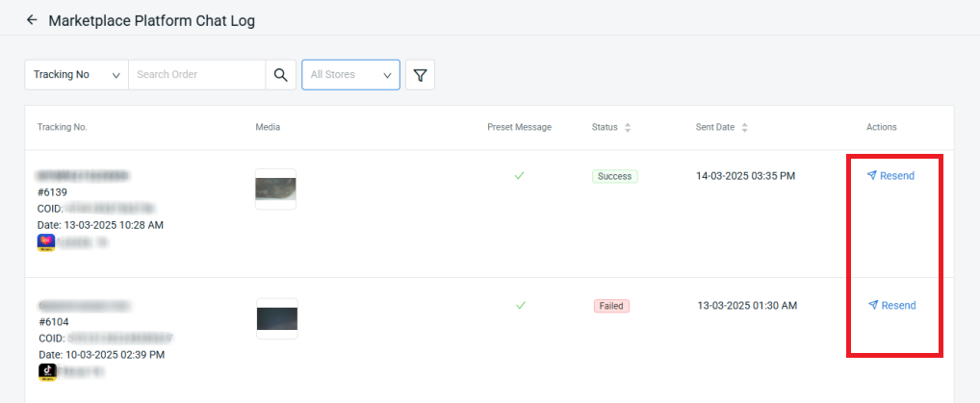Viewport: 980px width, 403px height.
Task: Click the Lazada store icon on order #6139
Action: coord(46,242)
